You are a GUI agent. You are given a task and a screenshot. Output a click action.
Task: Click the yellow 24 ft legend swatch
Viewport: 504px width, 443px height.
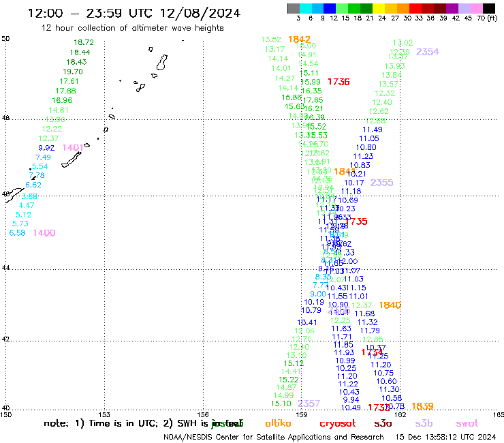point(379,8)
